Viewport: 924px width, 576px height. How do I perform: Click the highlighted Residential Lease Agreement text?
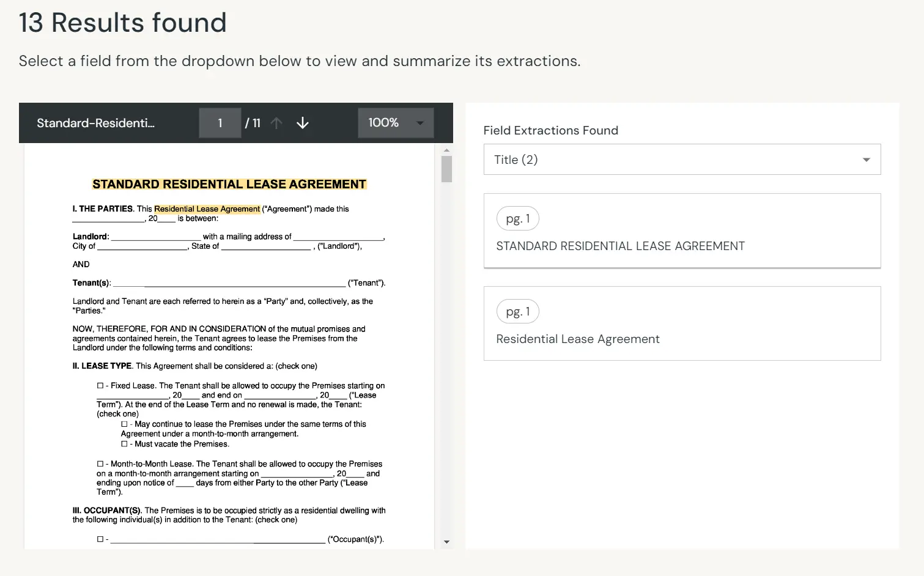click(x=207, y=209)
